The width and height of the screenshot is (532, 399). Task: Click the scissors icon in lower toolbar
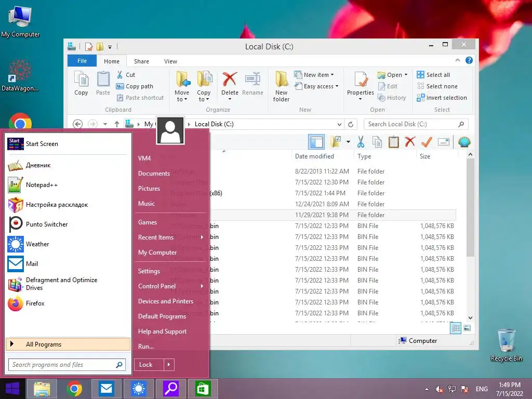[361, 142]
